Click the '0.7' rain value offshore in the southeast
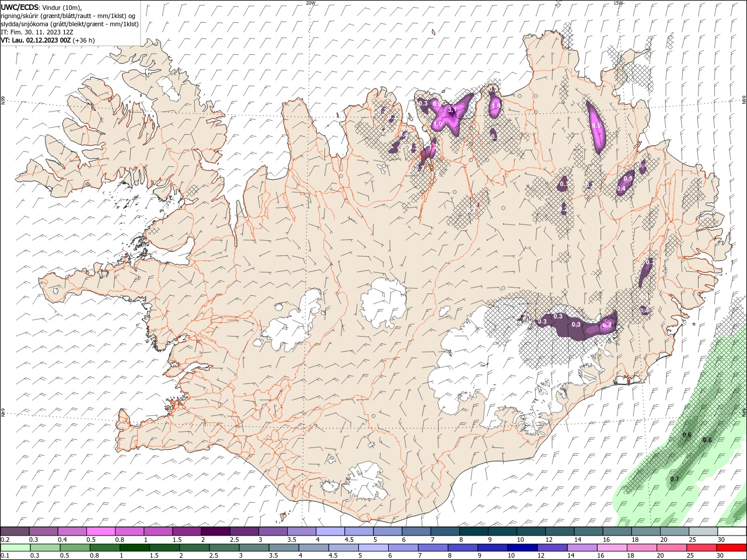This screenshot has height=560, width=747. (674, 479)
